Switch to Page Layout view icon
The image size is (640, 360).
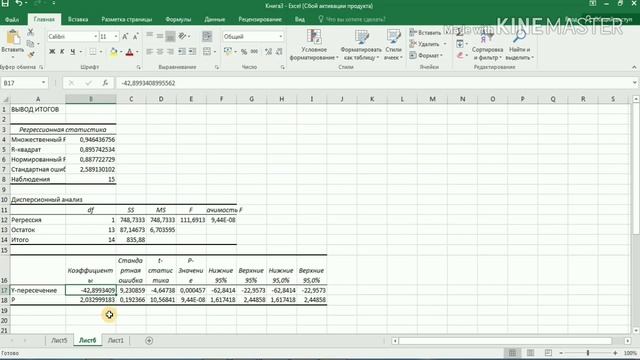tap(530, 353)
